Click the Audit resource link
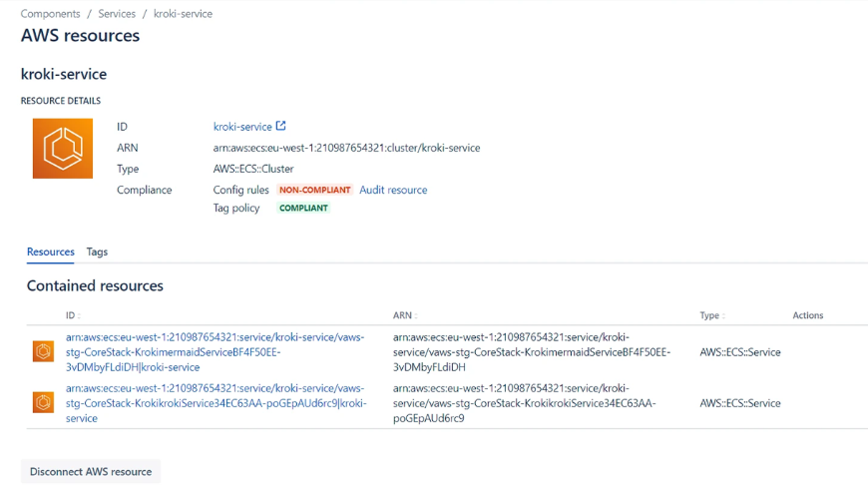This screenshot has height=493, width=868. click(x=393, y=190)
